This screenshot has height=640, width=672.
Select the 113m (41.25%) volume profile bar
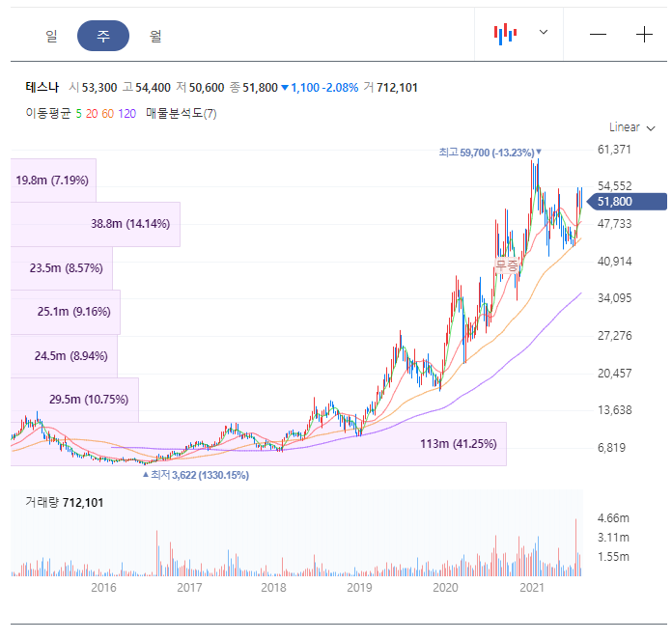(259, 444)
